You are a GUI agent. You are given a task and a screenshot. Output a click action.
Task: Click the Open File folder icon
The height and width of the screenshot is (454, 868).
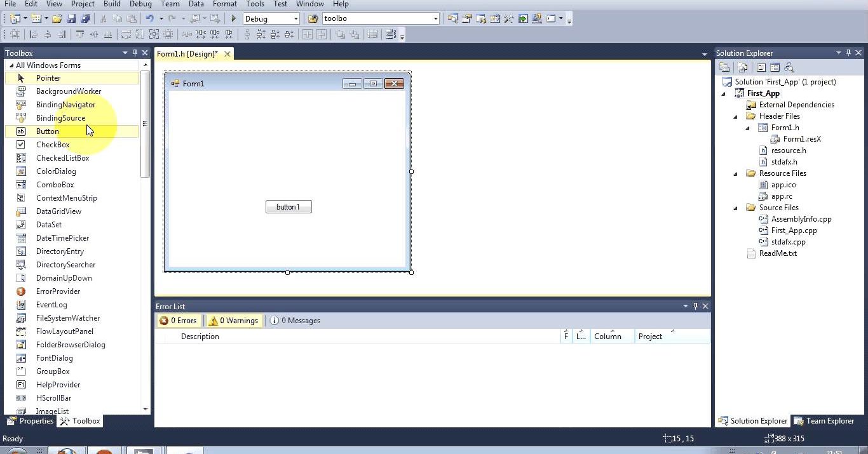pos(57,19)
